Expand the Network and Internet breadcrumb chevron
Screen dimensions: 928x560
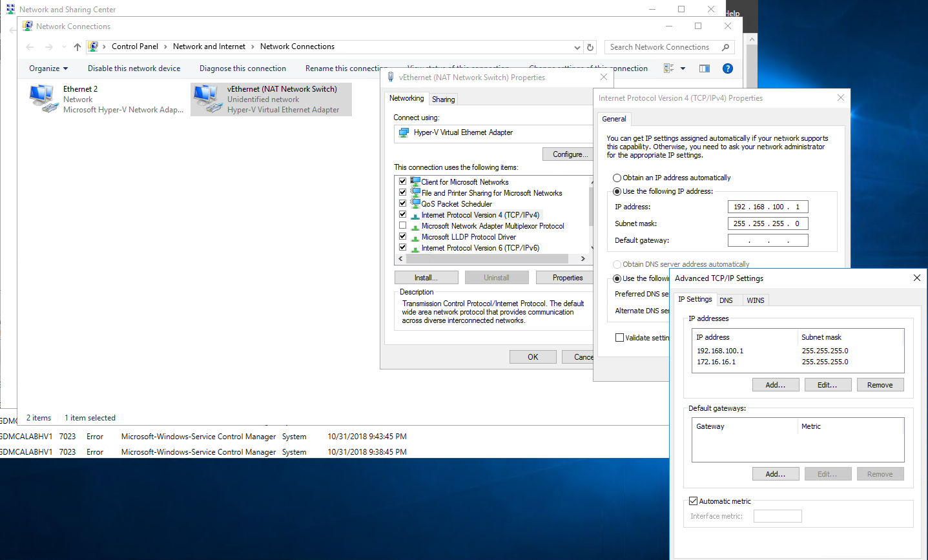click(x=253, y=47)
